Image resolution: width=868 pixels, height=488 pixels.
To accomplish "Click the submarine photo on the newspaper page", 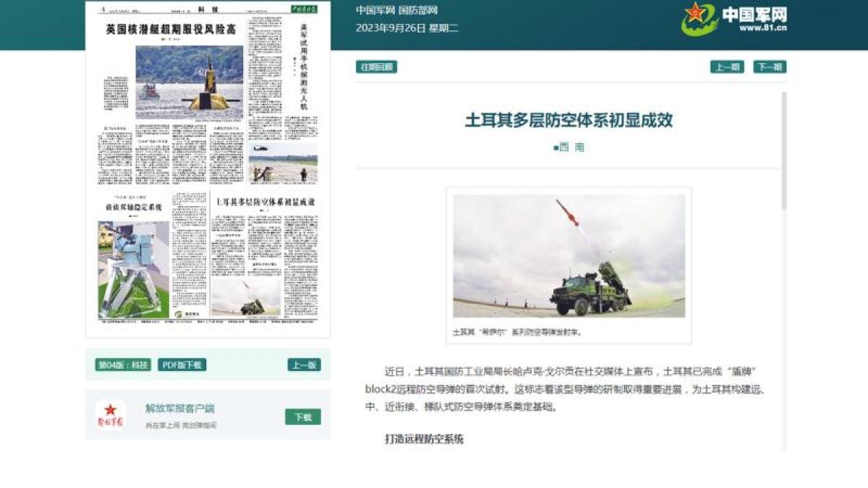I will pyautogui.click(x=190, y=82).
